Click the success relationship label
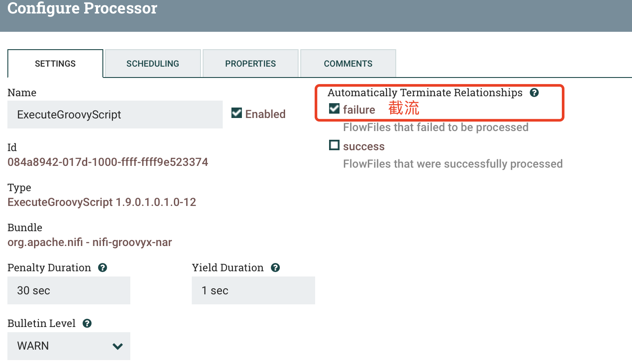This screenshot has width=632, height=364. tap(364, 146)
